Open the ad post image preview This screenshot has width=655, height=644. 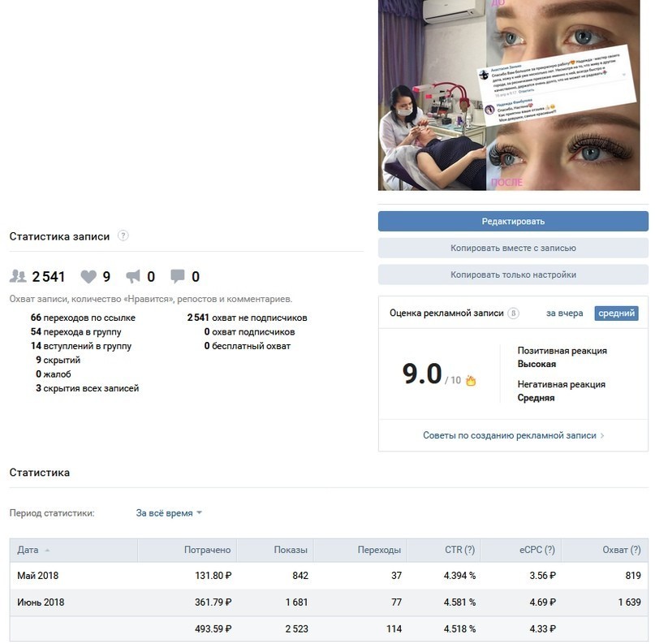[509, 95]
